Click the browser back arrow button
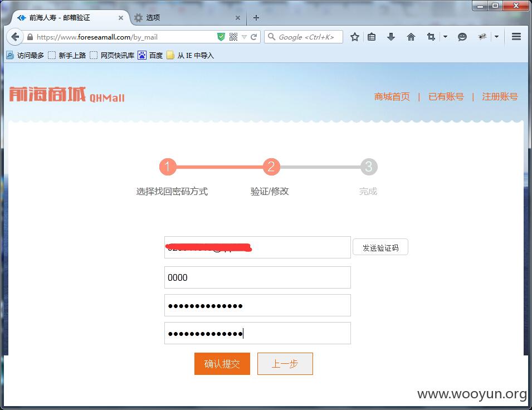The height and width of the screenshot is (410, 532). click(14, 37)
